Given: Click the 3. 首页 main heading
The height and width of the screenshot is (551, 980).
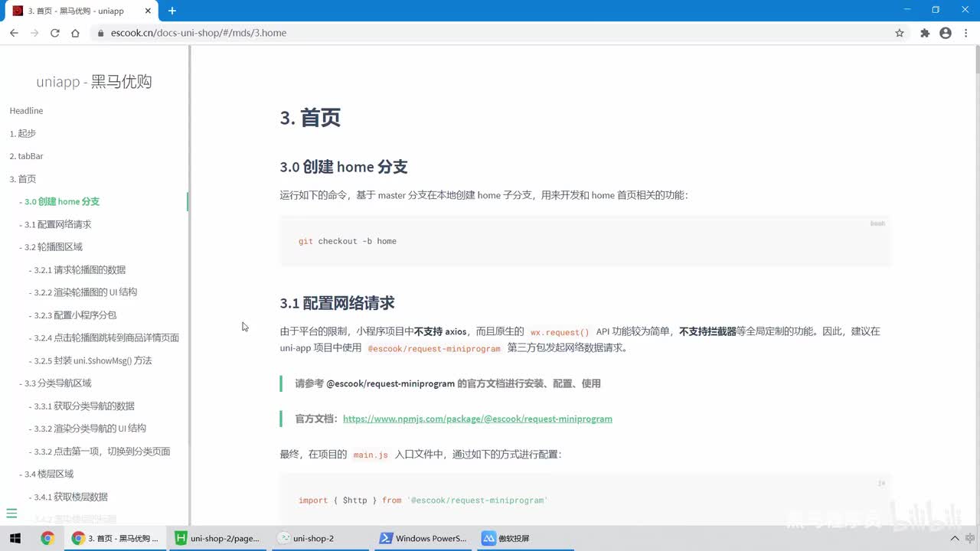Looking at the screenshot, I should point(310,118).
